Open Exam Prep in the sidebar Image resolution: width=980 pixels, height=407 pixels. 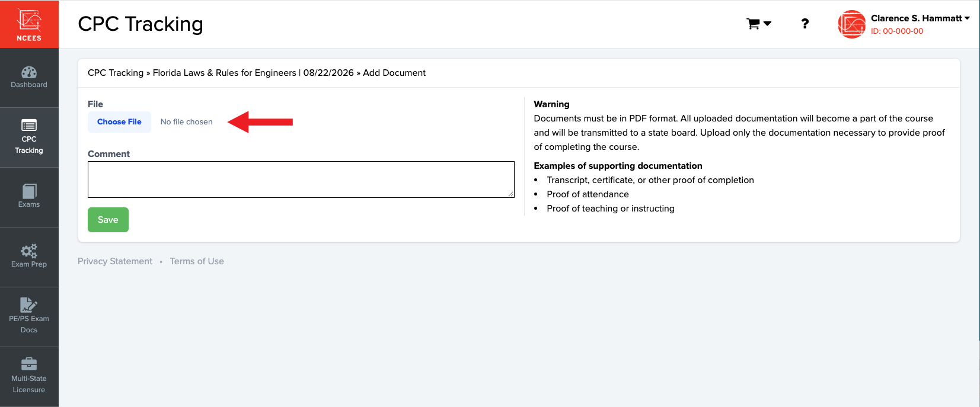click(29, 257)
